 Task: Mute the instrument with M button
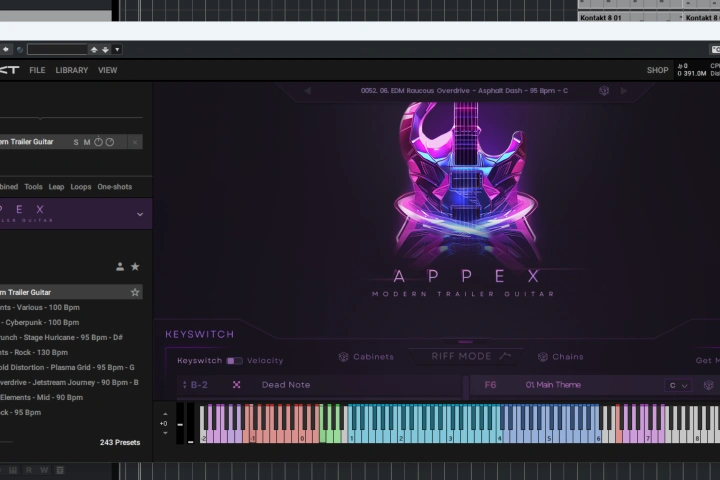[87, 142]
